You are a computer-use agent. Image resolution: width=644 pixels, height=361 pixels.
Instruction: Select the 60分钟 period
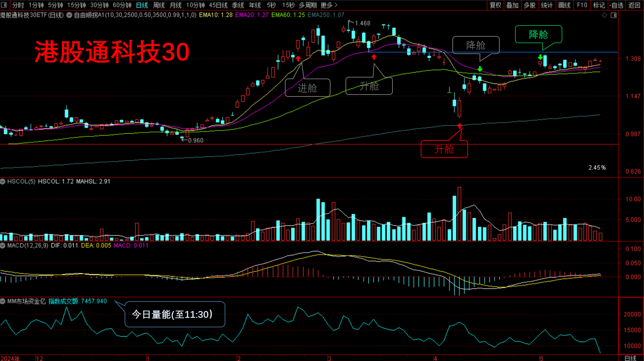[x=122, y=5]
